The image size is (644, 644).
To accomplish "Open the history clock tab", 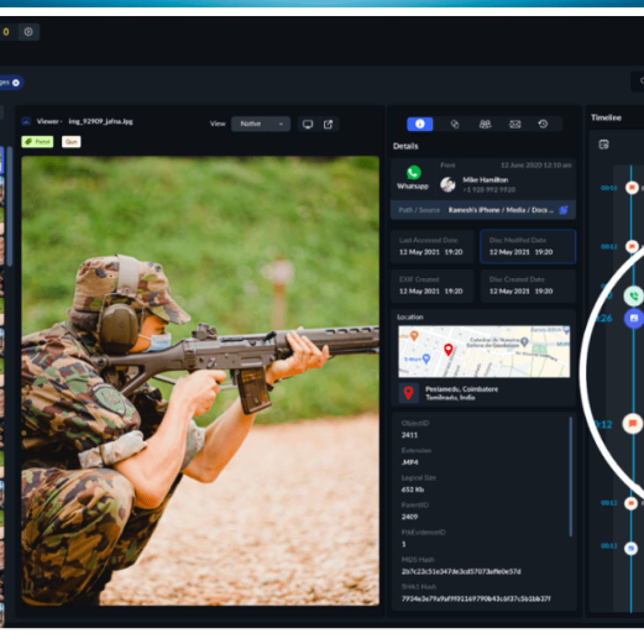I will (543, 124).
